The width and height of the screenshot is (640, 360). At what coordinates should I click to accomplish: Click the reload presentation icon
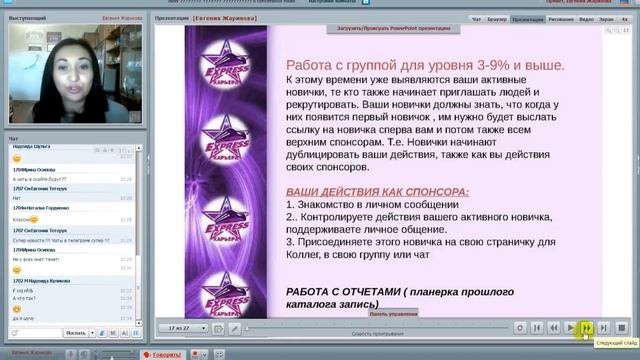[520, 328]
